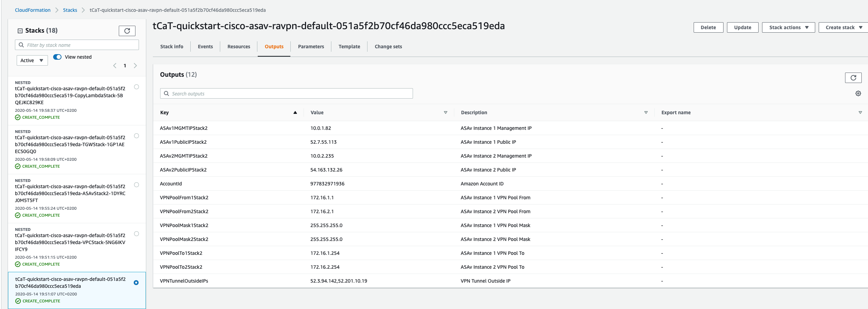This screenshot has height=309, width=868.
Task: Click the value 172.16.2.1
Action: pyautogui.click(x=322, y=211)
